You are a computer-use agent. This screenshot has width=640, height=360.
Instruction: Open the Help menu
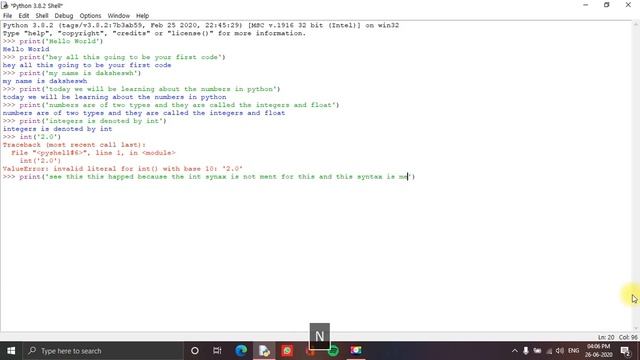point(142,16)
